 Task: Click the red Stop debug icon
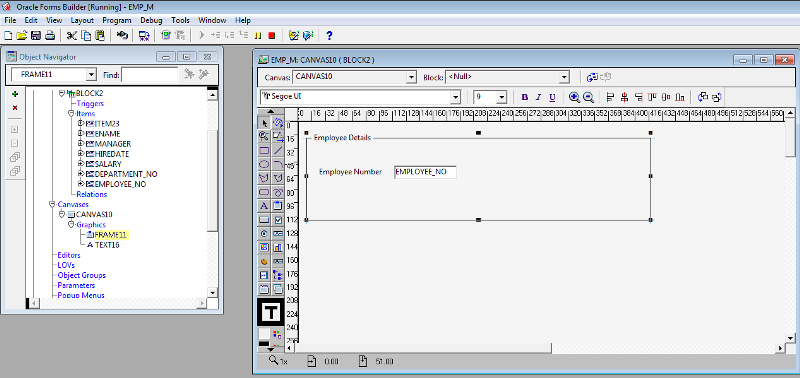pyautogui.click(x=271, y=36)
